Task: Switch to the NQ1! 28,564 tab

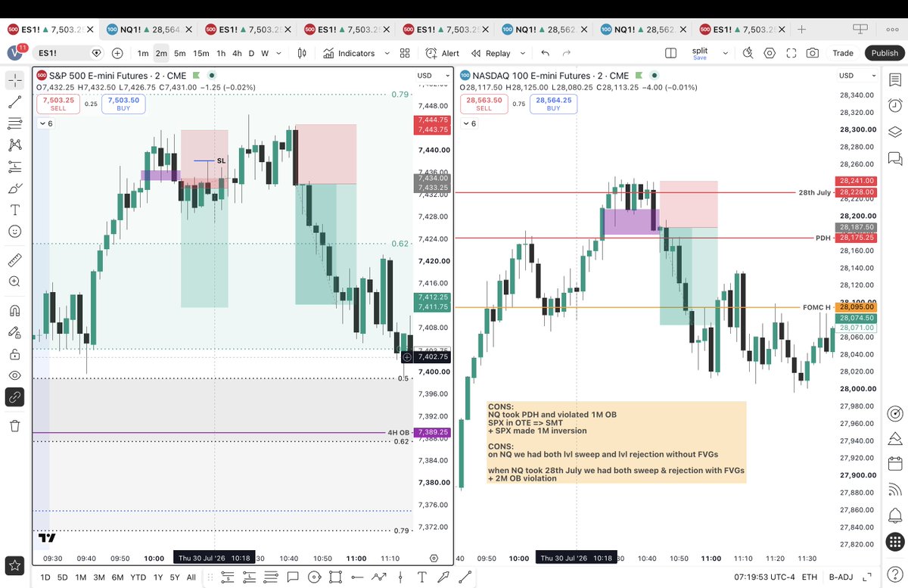Action: pos(148,30)
